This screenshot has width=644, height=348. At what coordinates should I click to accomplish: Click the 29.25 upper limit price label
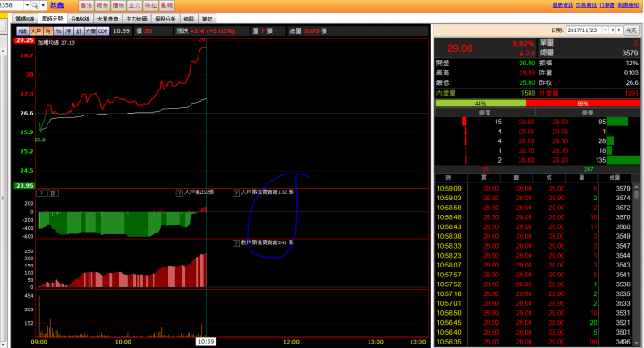point(24,40)
